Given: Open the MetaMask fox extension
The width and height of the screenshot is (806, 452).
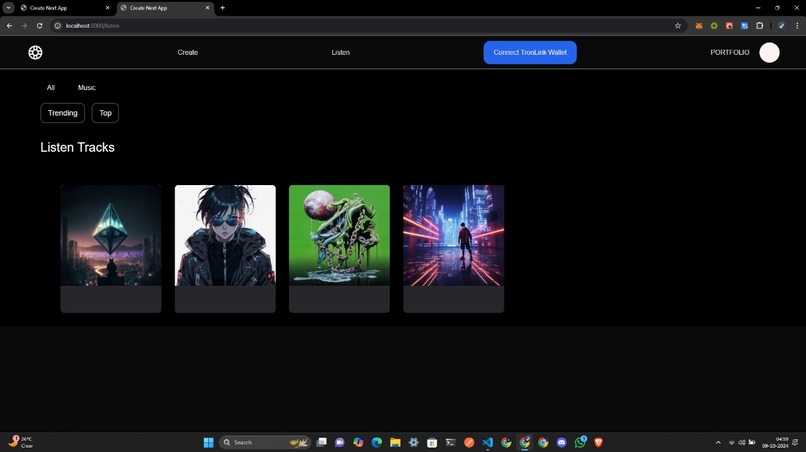Looking at the screenshot, I should [x=699, y=26].
